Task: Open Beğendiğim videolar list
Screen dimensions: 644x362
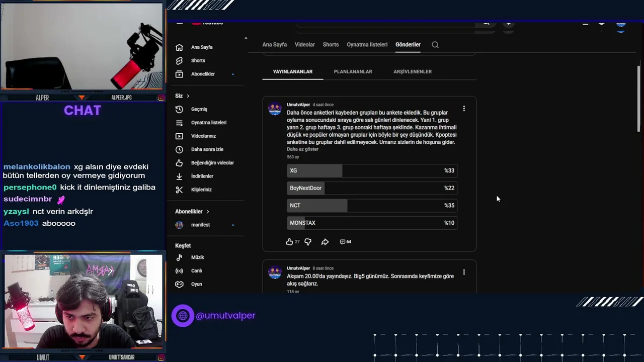Action: (212, 163)
